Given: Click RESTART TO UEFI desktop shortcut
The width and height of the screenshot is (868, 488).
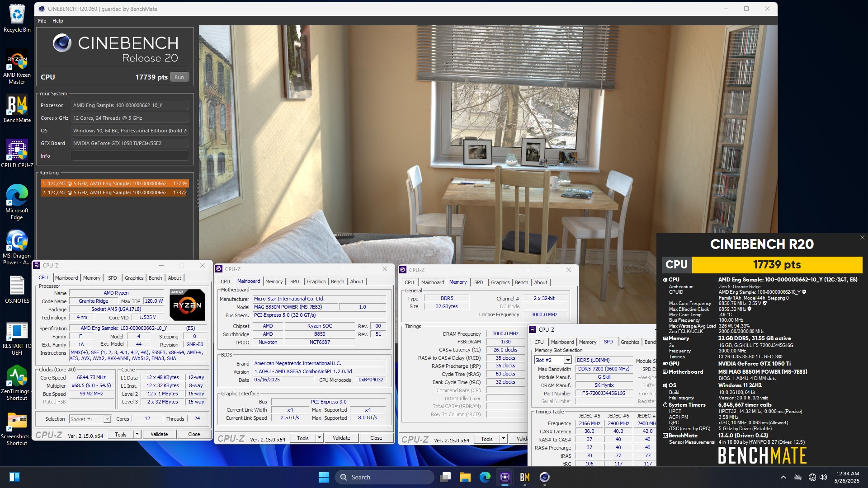Looking at the screenshot, I should pos(17,338).
